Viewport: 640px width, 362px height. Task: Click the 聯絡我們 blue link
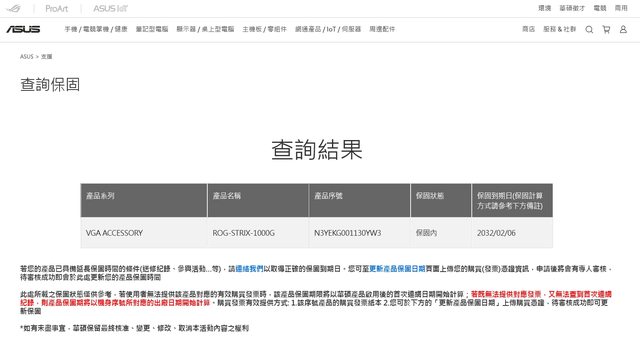pyautogui.click(x=249, y=269)
